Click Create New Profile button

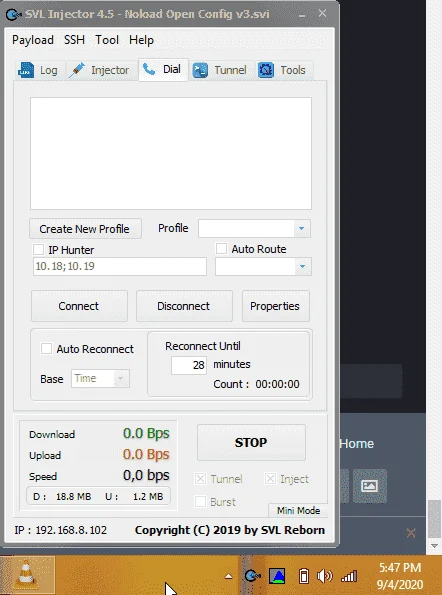[85, 229]
